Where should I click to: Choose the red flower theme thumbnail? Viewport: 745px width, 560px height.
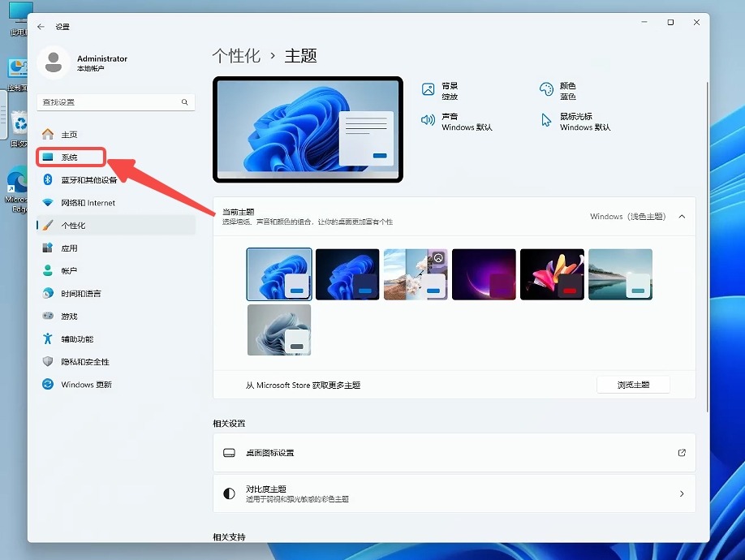[x=552, y=274]
